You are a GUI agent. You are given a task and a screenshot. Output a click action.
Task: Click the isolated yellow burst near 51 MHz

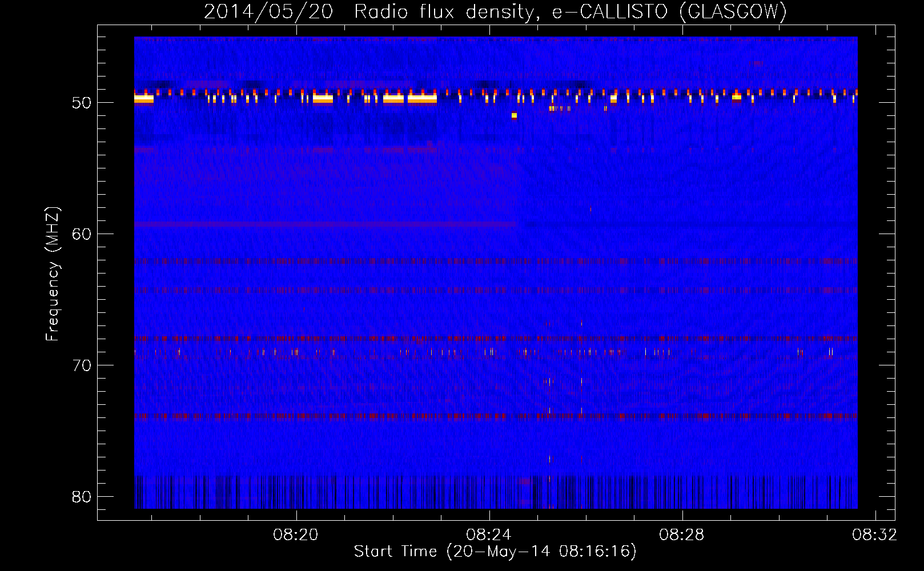coord(514,115)
